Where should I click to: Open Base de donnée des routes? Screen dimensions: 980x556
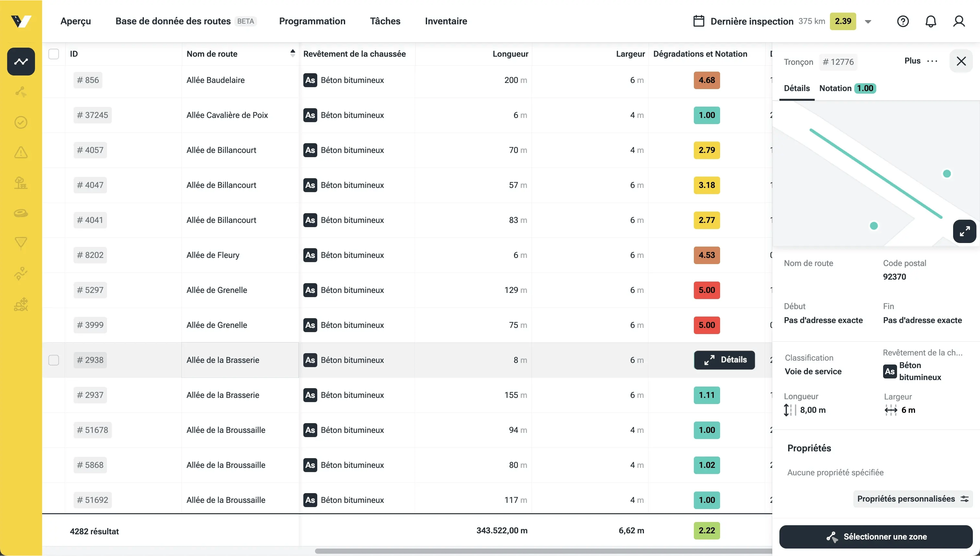point(173,21)
